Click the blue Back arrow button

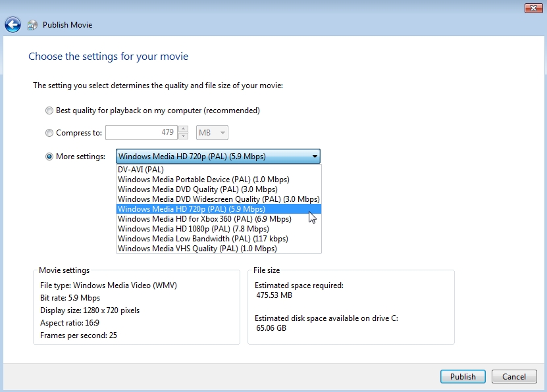tap(13, 25)
